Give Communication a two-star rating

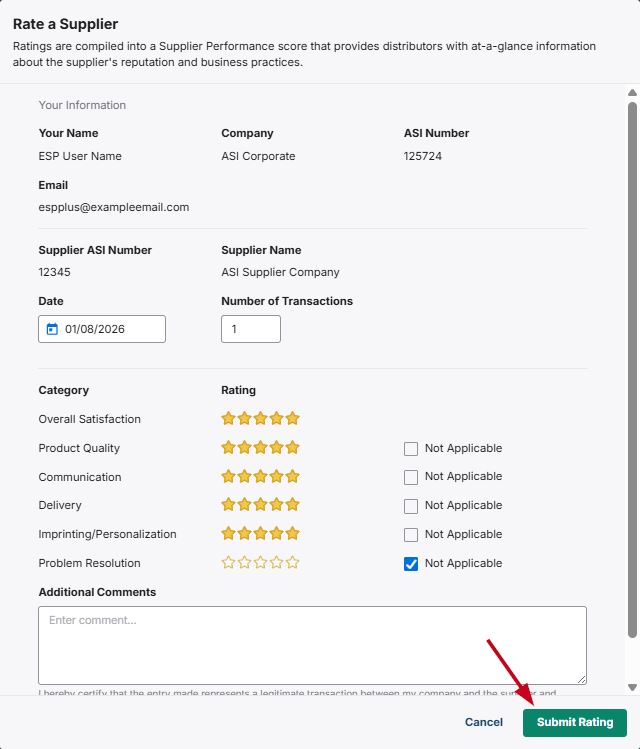(244, 477)
